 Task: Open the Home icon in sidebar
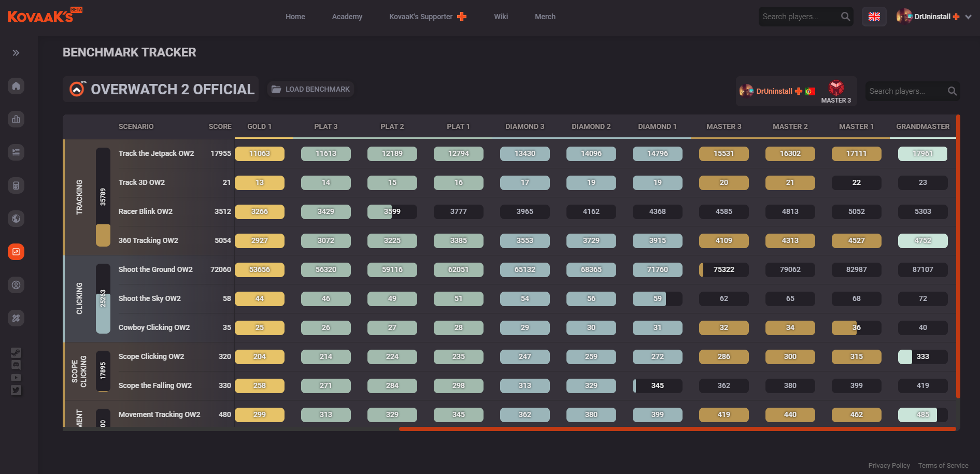16,86
